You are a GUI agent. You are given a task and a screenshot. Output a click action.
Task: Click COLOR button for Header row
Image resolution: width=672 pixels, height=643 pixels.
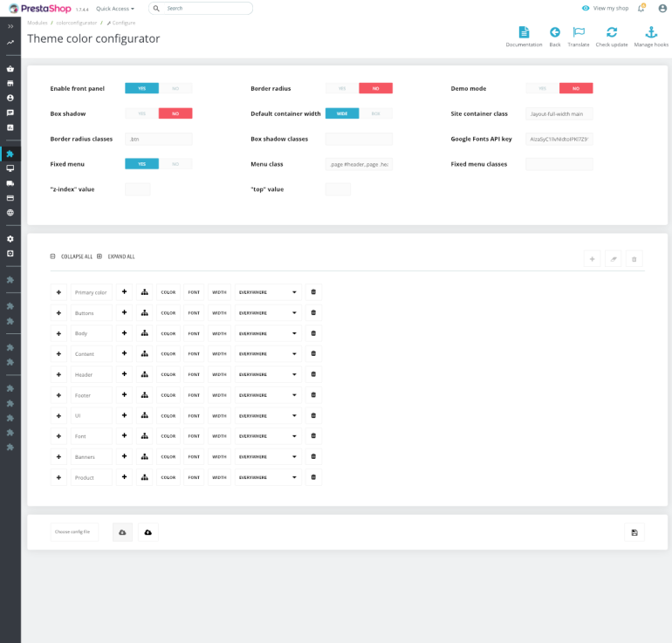pyautogui.click(x=168, y=374)
